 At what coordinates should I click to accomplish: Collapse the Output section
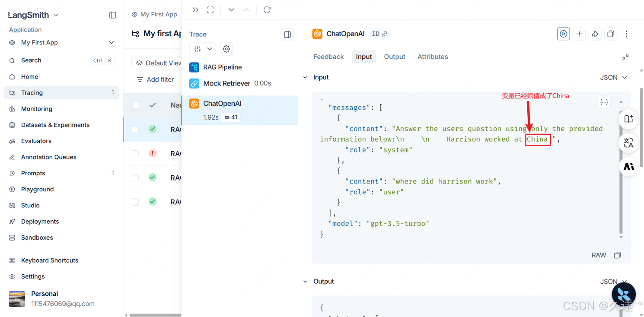click(306, 282)
